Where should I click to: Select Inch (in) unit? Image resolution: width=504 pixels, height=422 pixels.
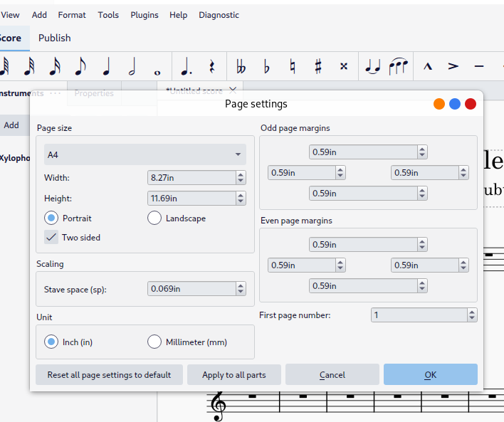click(x=51, y=342)
